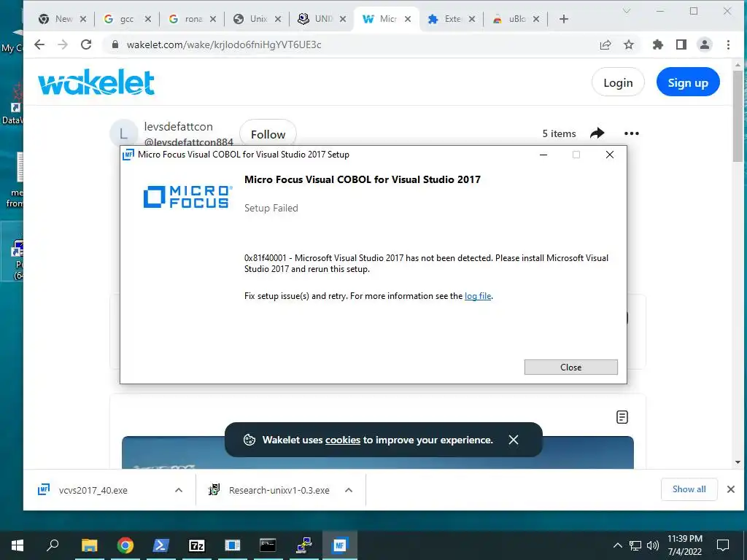
Task: Open the Windows Start menu
Action: click(18, 545)
